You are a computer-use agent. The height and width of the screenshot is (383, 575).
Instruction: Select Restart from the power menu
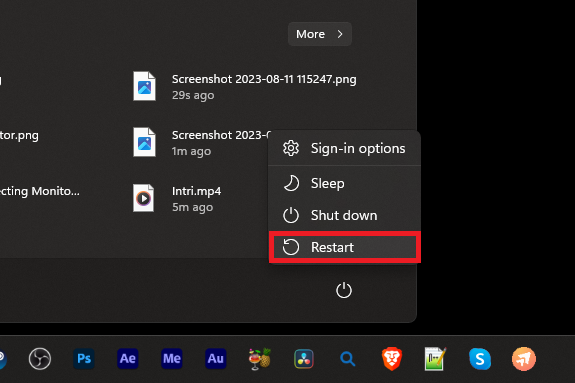click(344, 247)
